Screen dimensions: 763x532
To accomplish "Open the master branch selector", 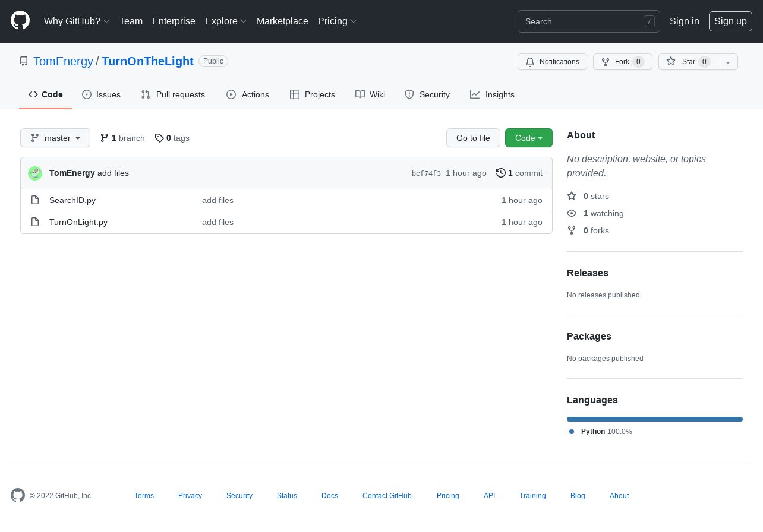I will click(x=55, y=138).
